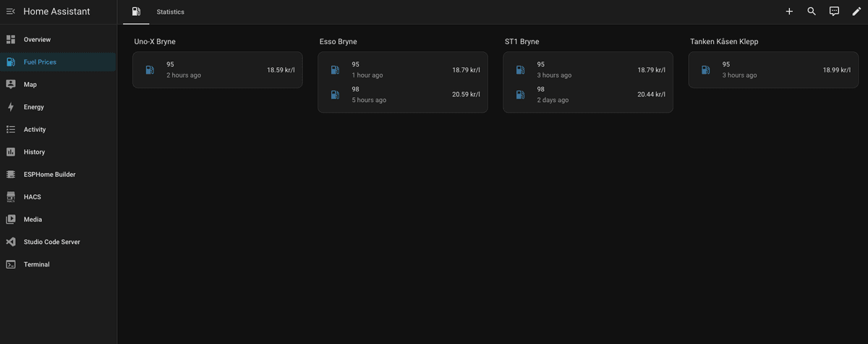Switch to the Statistics tab
The height and width of the screenshot is (344, 868).
171,12
